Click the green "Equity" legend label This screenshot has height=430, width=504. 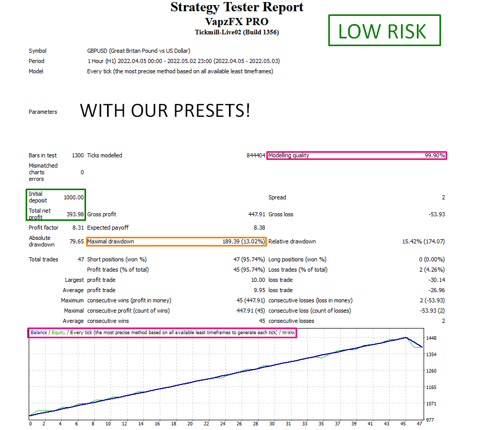58,333
